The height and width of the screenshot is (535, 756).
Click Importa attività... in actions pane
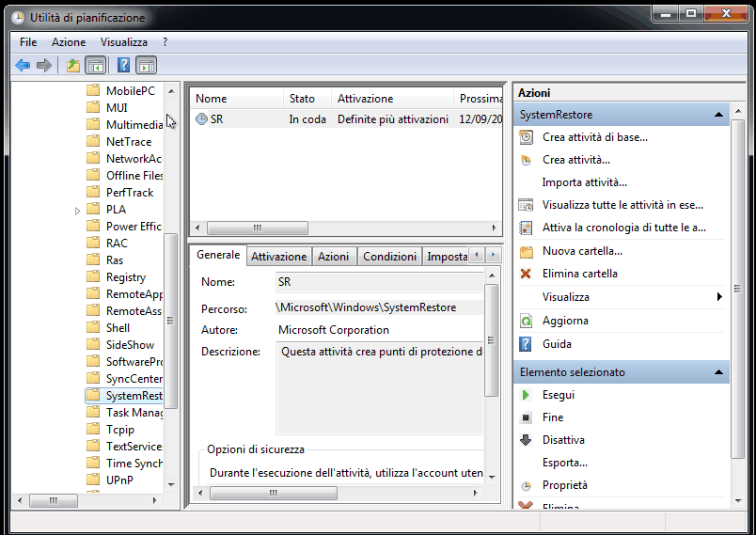(584, 182)
